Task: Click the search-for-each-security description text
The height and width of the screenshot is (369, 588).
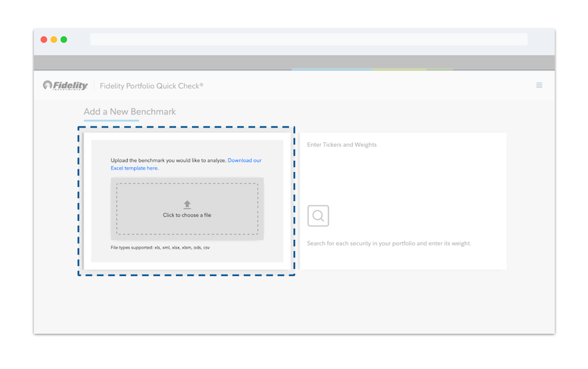Action: pyautogui.click(x=389, y=243)
